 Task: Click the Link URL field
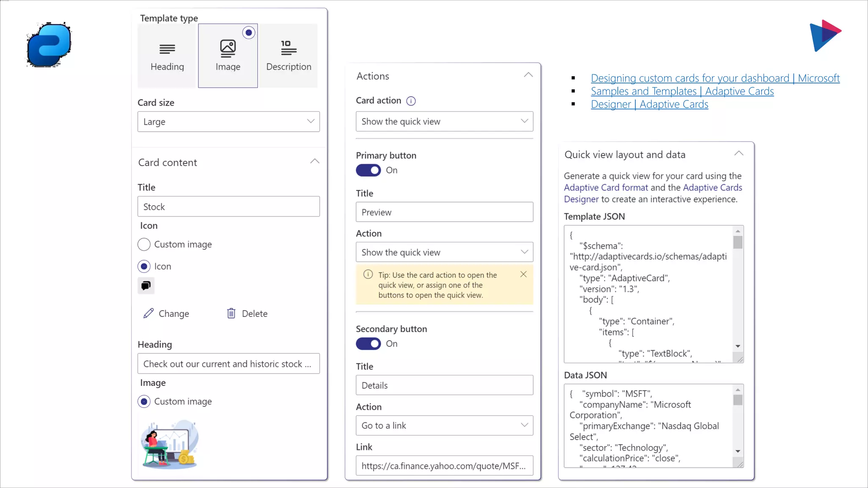(x=444, y=466)
